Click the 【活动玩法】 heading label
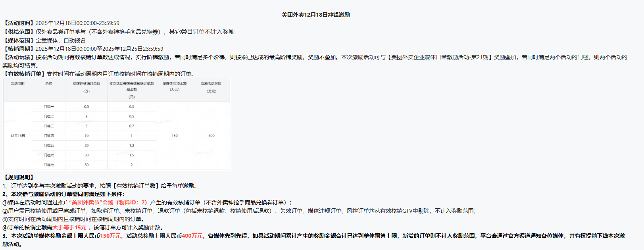Image resolution: width=644 pixels, height=250 pixels. coord(19,57)
